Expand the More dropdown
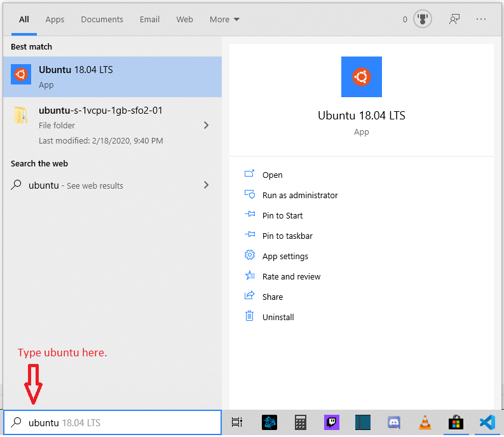Screen dimensions: 504x437 (224, 20)
